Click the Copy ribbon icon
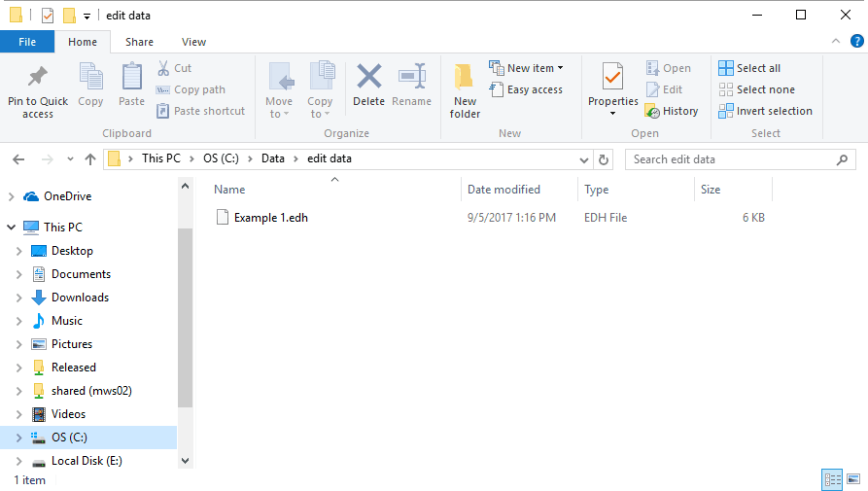The height and width of the screenshot is (491, 868). (90, 85)
